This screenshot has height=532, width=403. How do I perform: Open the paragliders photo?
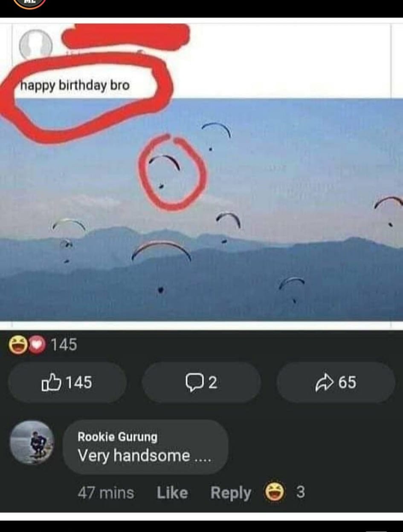[201, 210]
